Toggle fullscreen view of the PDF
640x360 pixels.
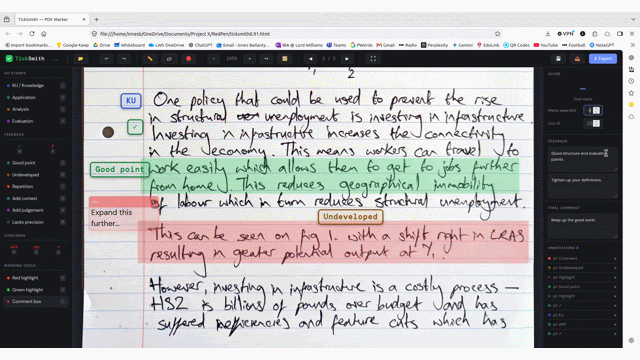pos(373,59)
